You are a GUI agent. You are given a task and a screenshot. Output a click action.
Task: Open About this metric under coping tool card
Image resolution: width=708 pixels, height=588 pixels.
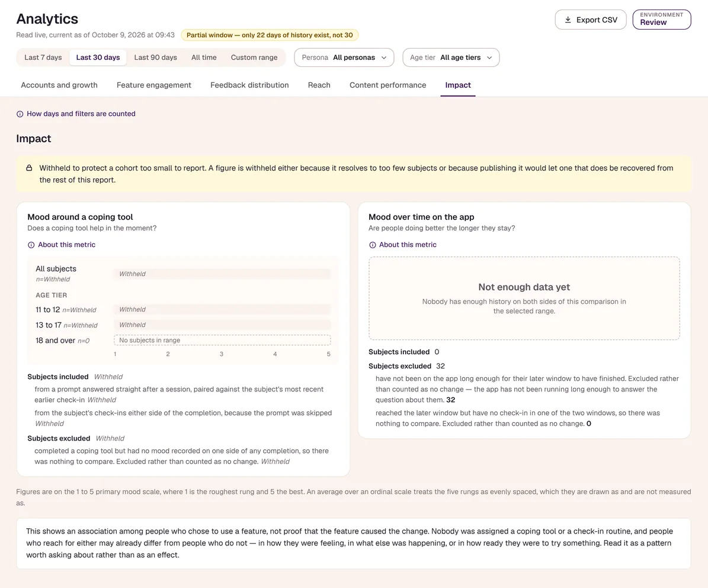tap(62, 245)
